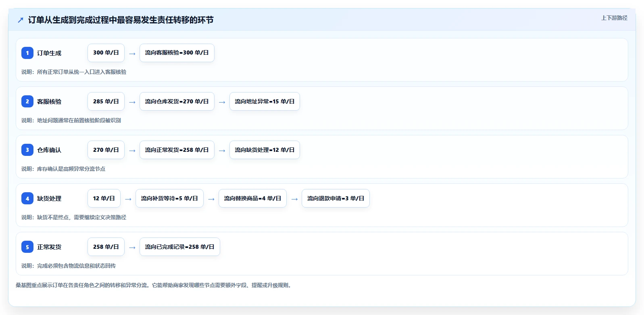
Task: Click the 285 单/日 chip
Action: click(106, 101)
